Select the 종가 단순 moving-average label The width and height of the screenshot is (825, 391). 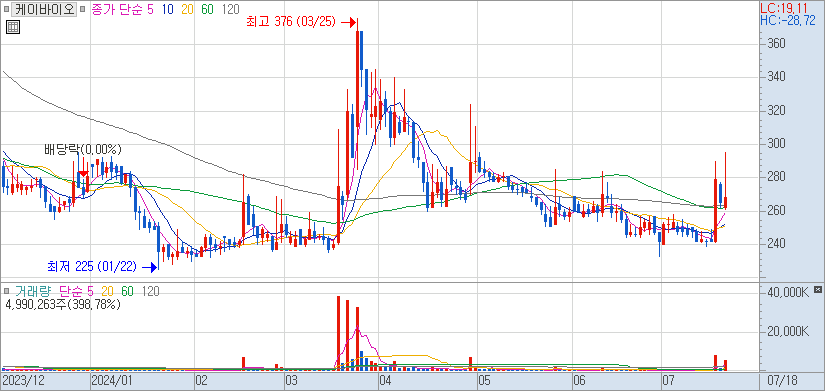117,9
